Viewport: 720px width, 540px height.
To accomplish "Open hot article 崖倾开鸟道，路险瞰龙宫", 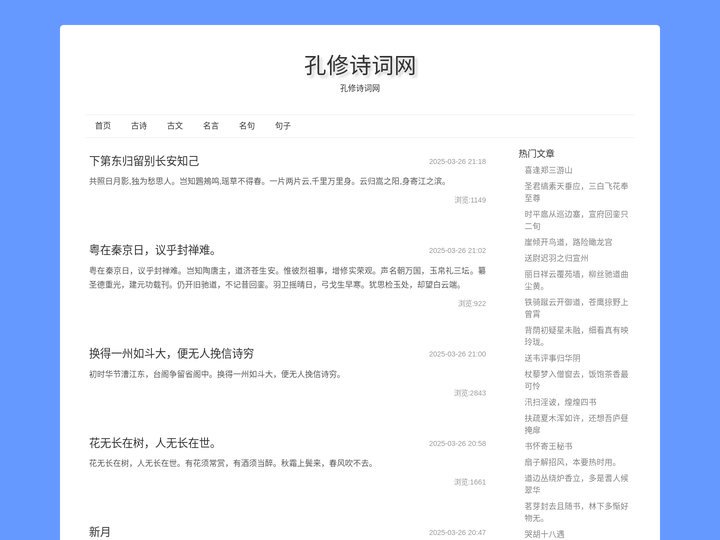I will (x=568, y=242).
